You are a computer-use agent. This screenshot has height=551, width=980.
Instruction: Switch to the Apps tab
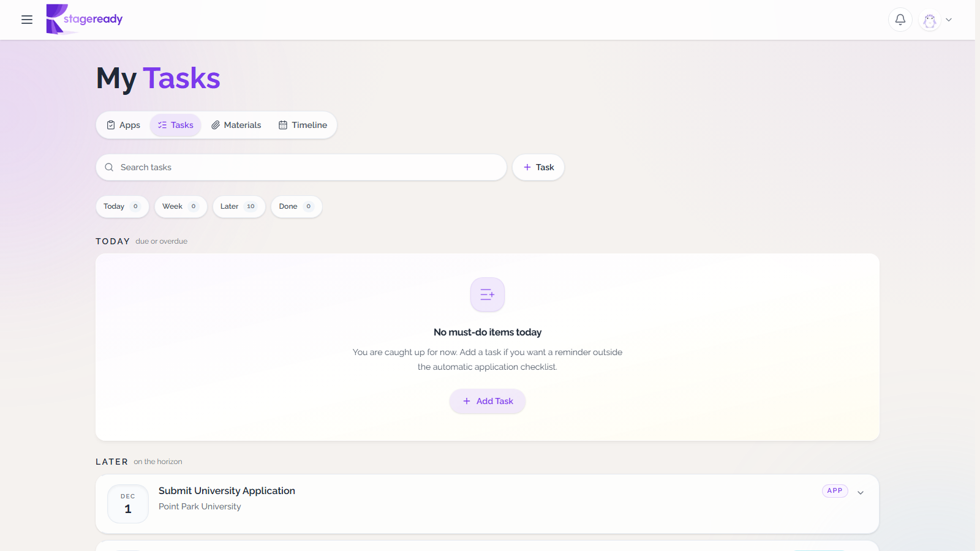click(124, 125)
